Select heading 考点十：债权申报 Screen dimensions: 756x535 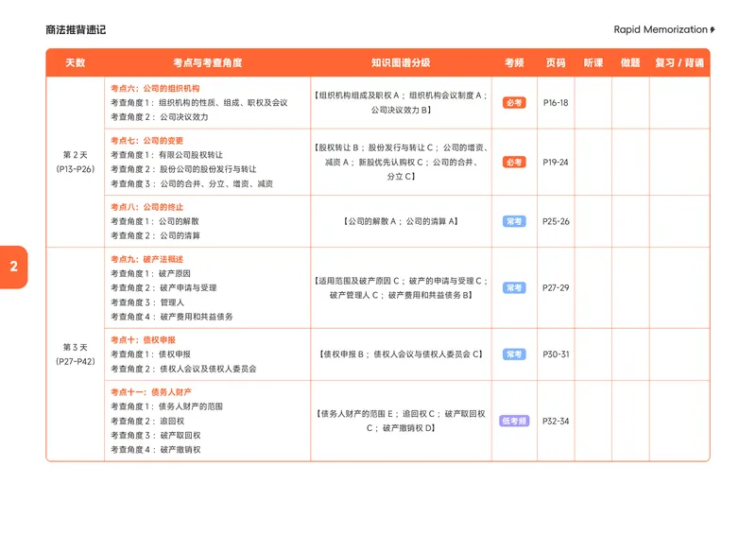tap(144, 340)
